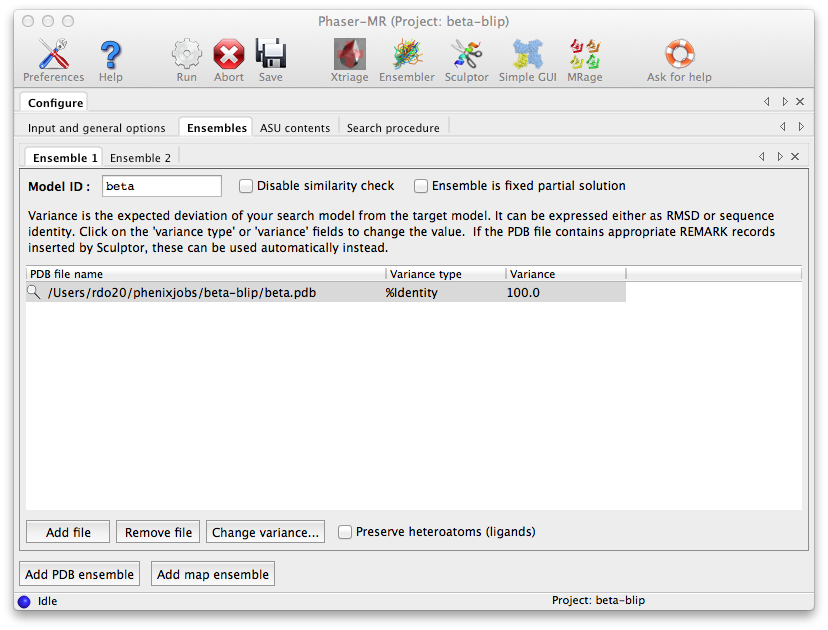Click the Add PDB ensemble button

pos(79,574)
